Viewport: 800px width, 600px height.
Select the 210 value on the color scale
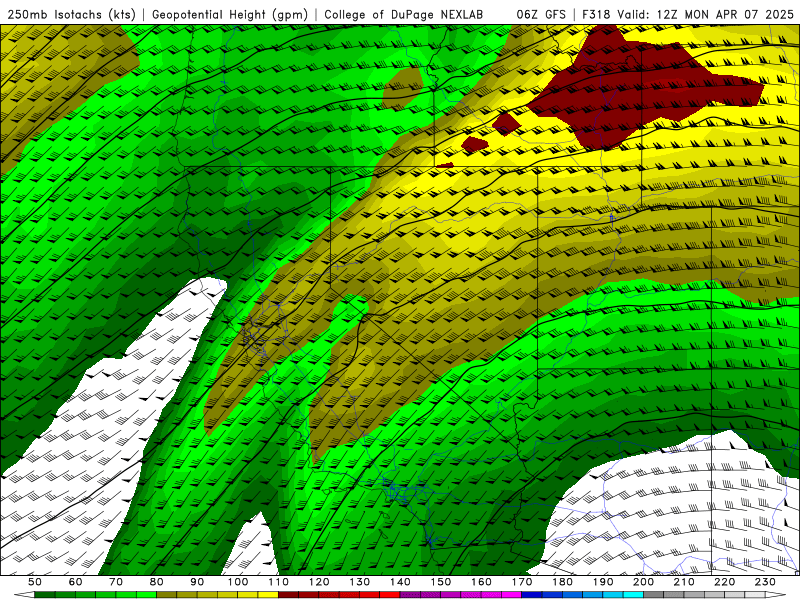point(684,582)
